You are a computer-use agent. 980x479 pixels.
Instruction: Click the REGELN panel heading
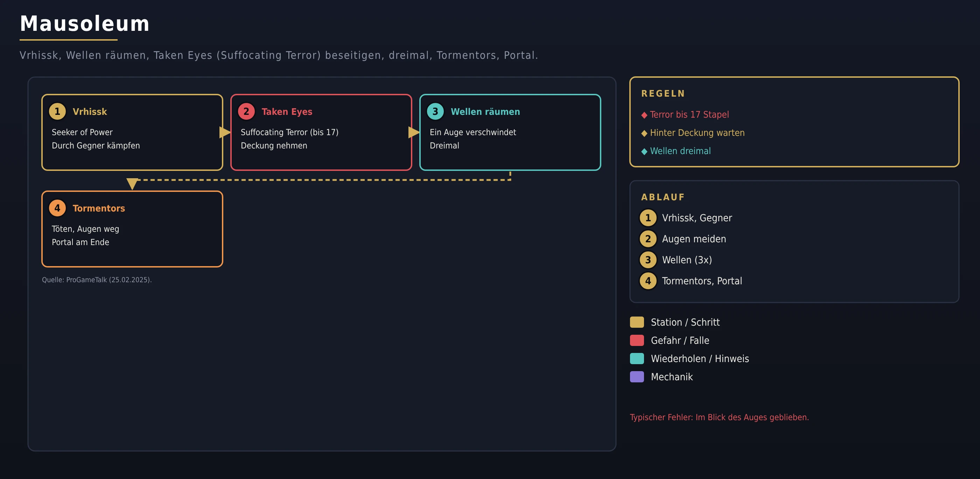click(x=663, y=93)
